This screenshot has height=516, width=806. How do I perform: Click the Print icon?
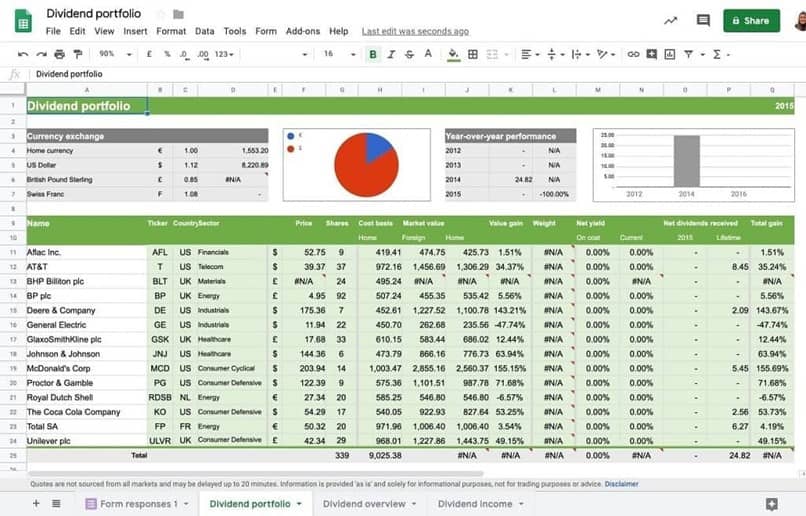(60, 54)
